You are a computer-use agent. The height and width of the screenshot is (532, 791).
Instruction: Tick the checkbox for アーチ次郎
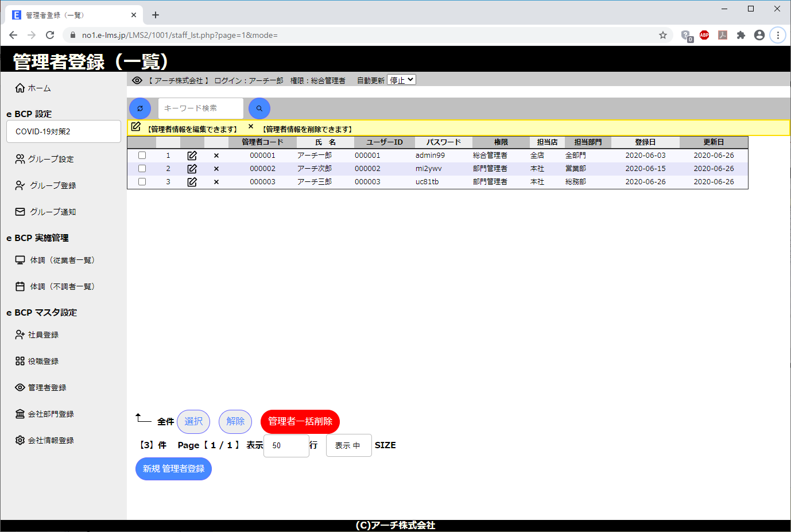point(142,169)
